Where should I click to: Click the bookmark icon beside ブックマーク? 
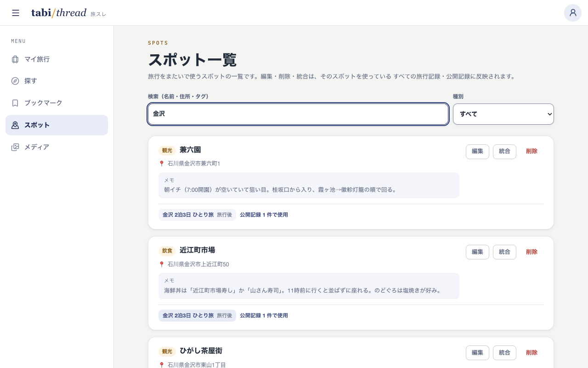click(15, 103)
